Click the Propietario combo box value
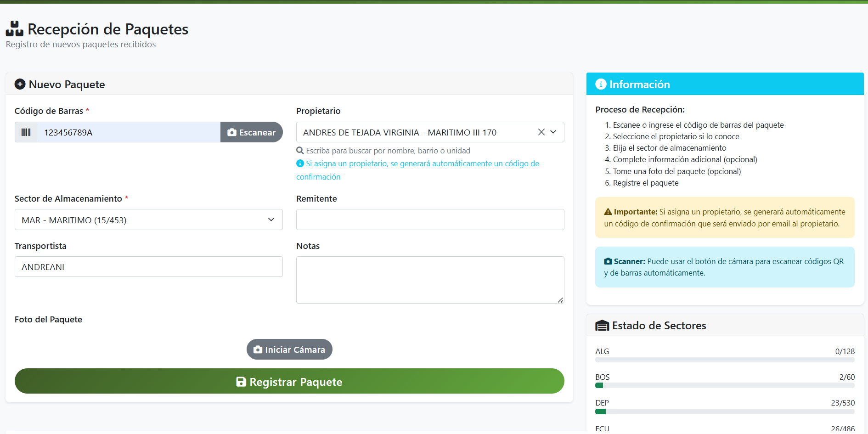Screen dimensions: 868x434 pos(400,132)
